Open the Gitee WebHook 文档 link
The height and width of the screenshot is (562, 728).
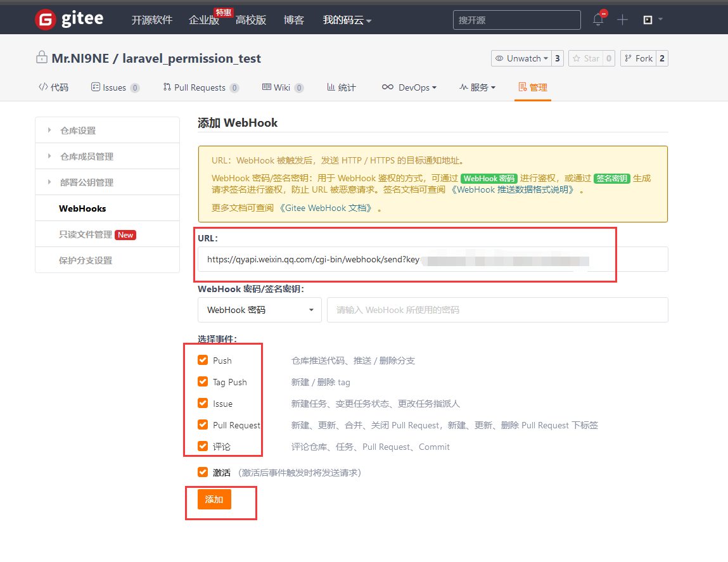coord(326,208)
